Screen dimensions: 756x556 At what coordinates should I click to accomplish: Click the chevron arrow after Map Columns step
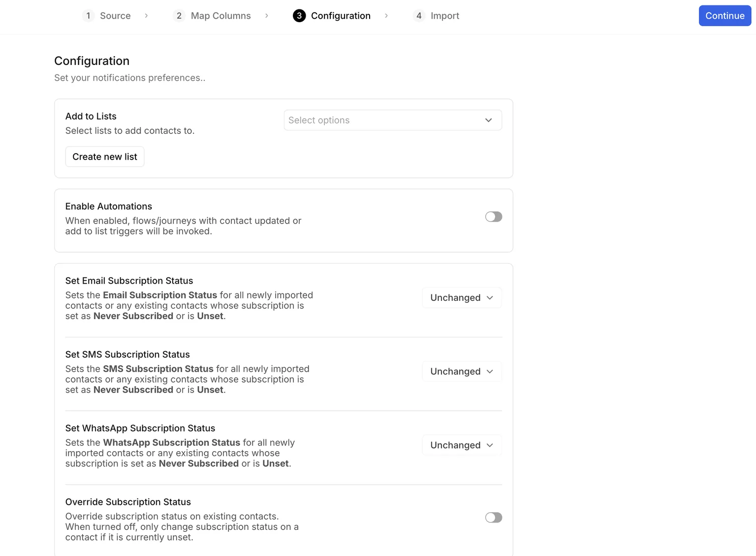pos(266,16)
